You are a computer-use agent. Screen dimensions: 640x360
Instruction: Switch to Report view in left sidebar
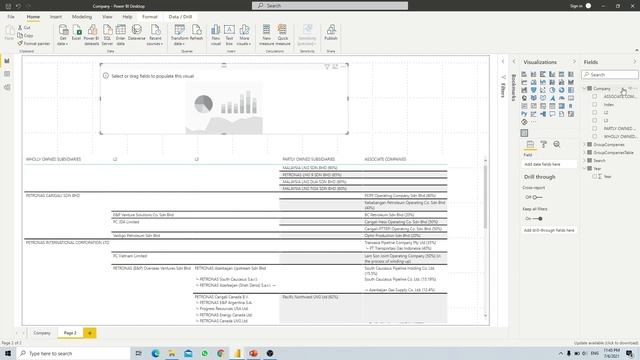7,61
